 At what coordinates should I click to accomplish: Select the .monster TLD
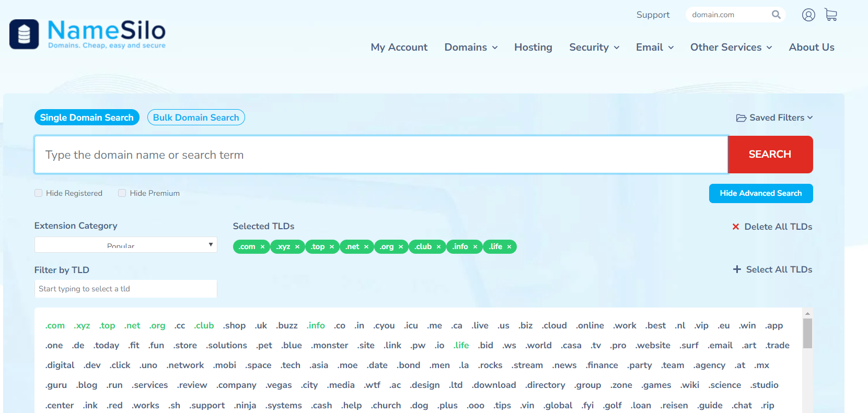[329, 345]
